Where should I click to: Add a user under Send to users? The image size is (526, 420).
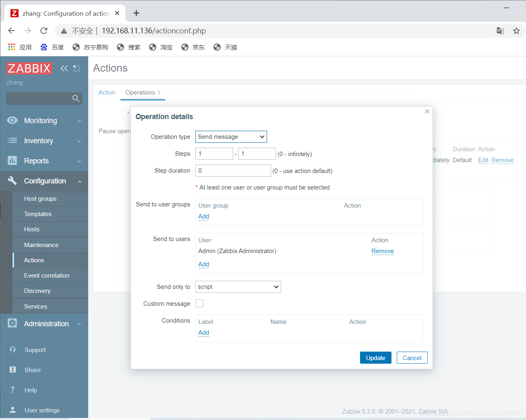click(204, 264)
